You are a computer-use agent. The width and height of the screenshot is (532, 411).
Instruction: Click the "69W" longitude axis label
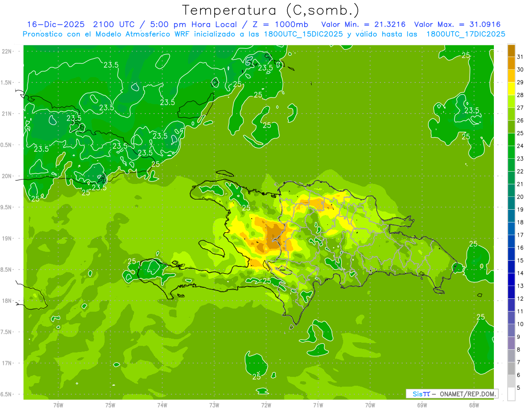point(422,405)
